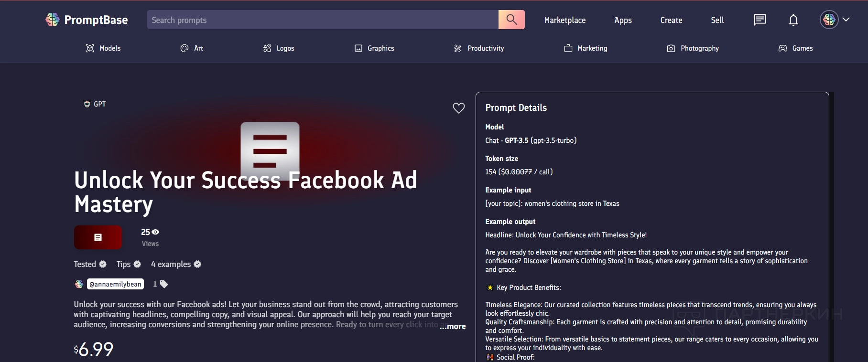Open the chat messages icon
The height and width of the screenshot is (362, 868).
coord(759,20)
